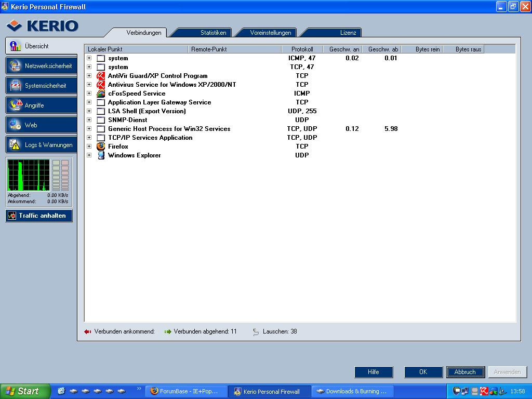This screenshot has width=532, height=399.
Task: Expand Antivirus Service for Windows XP/2000/NT
Action: point(89,85)
